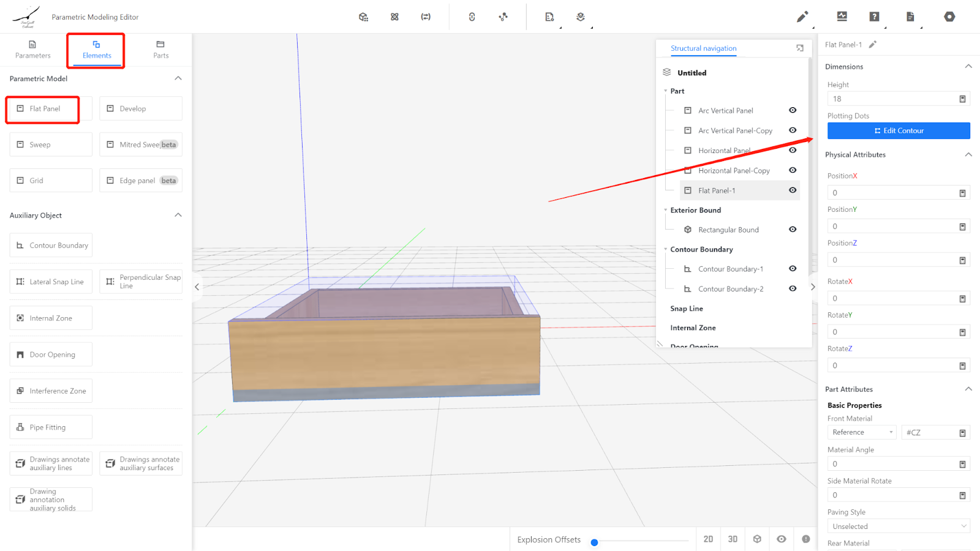Open the Paving Style dropdown

point(898,527)
